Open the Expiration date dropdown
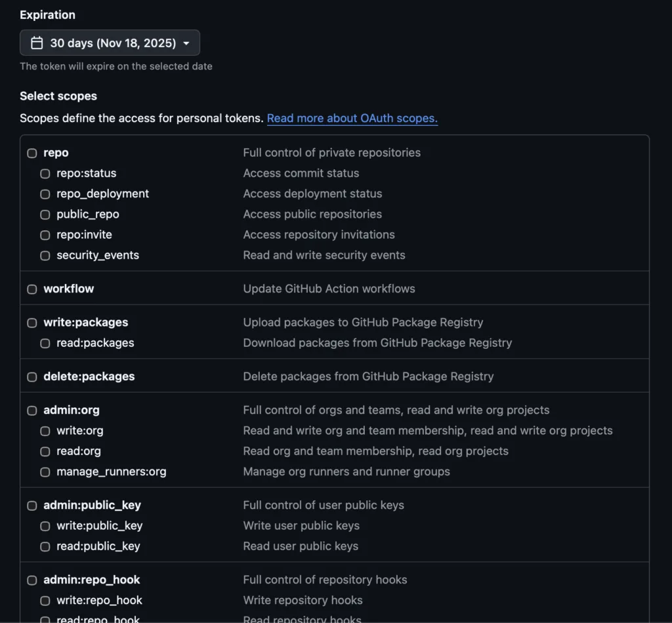672x623 pixels. pos(110,43)
